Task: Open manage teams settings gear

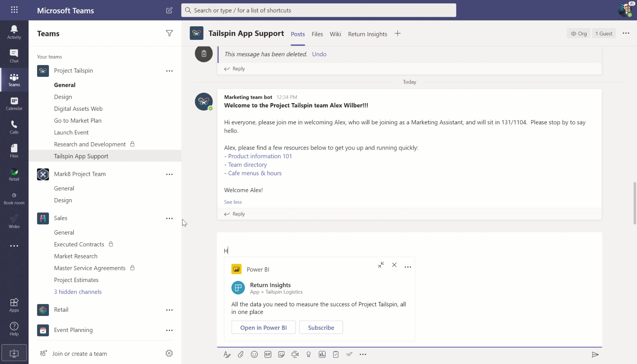Action: coord(169,353)
